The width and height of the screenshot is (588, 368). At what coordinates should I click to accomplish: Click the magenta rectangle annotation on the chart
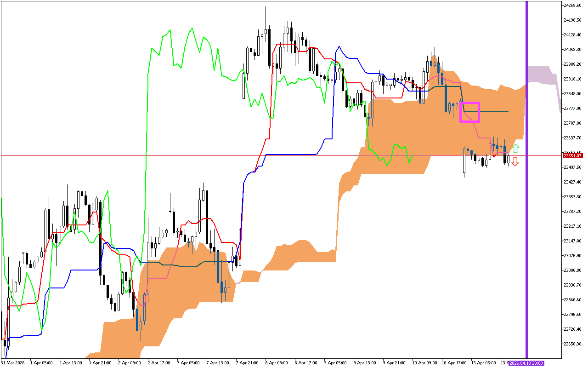pyautogui.click(x=470, y=111)
